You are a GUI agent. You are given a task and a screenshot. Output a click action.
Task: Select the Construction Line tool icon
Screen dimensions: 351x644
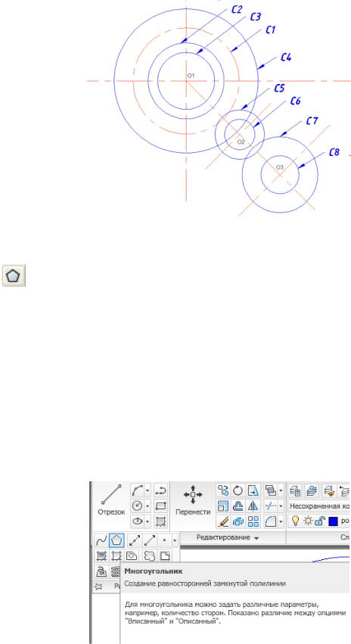(x=134, y=540)
